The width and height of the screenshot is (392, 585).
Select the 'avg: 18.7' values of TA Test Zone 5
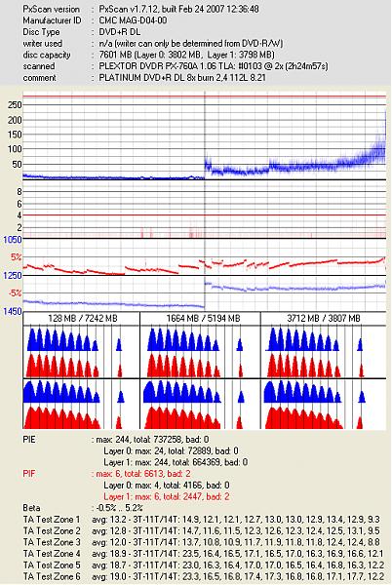(238, 565)
